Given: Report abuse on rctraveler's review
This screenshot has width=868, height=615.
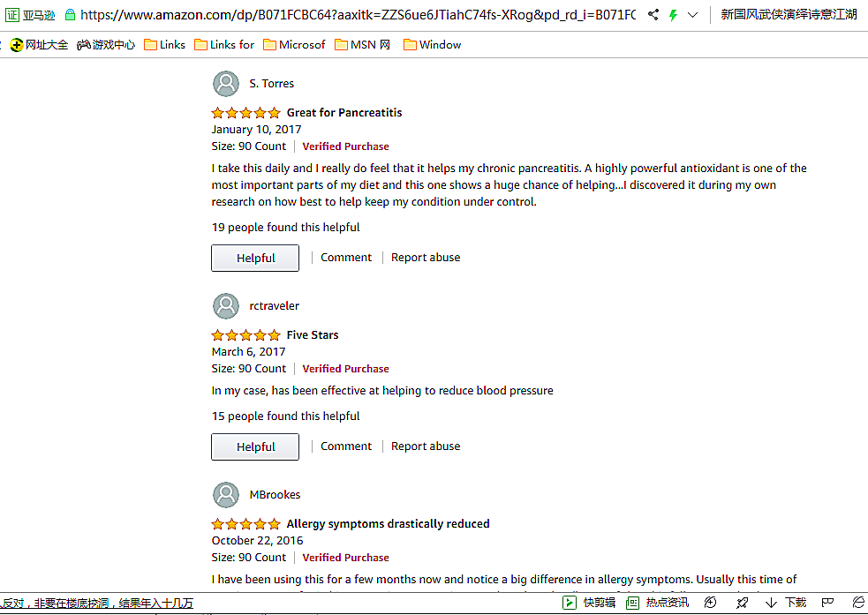Looking at the screenshot, I should [426, 446].
